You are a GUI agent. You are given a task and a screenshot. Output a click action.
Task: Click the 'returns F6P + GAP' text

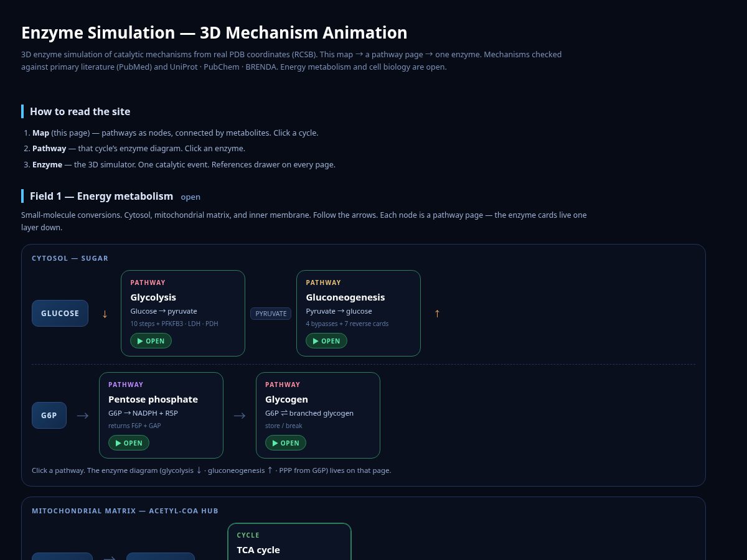coord(134,426)
